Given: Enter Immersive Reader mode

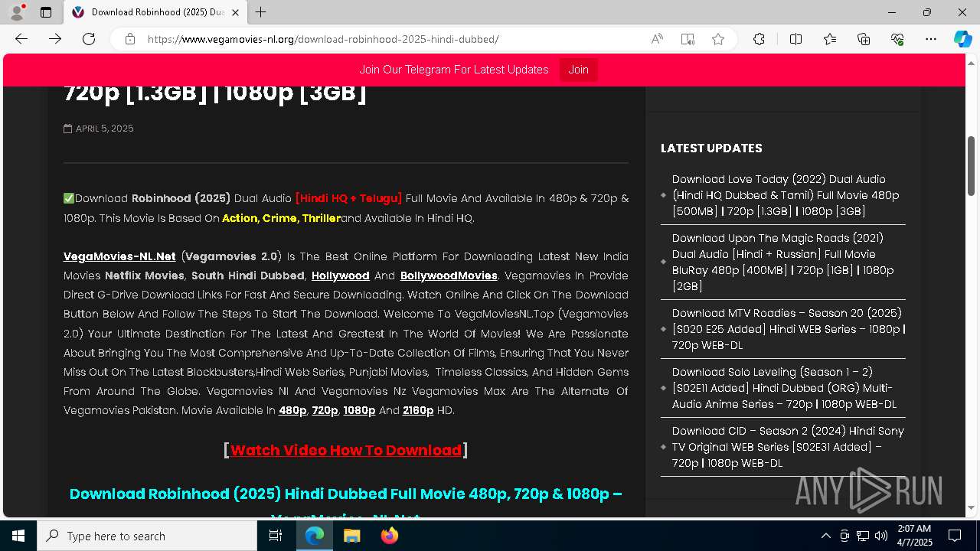Looking at the screenshot, I should [688, 39].
